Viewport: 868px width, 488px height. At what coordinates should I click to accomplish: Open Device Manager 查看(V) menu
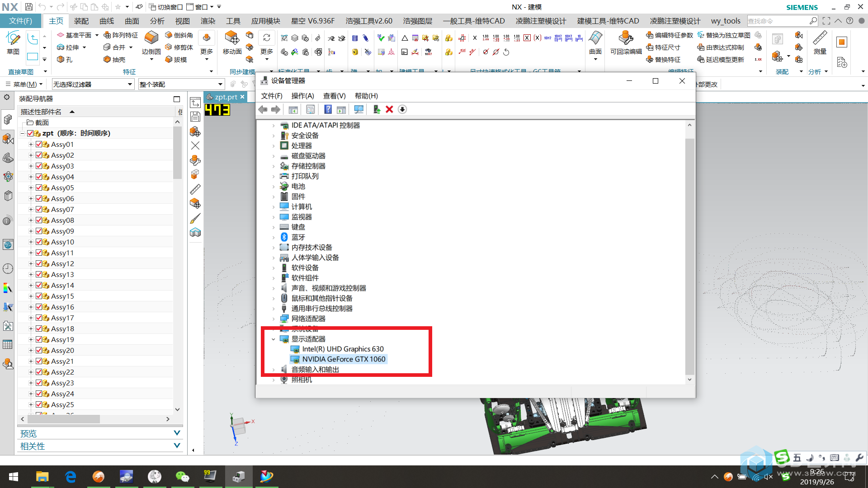[x=334, y=96]
